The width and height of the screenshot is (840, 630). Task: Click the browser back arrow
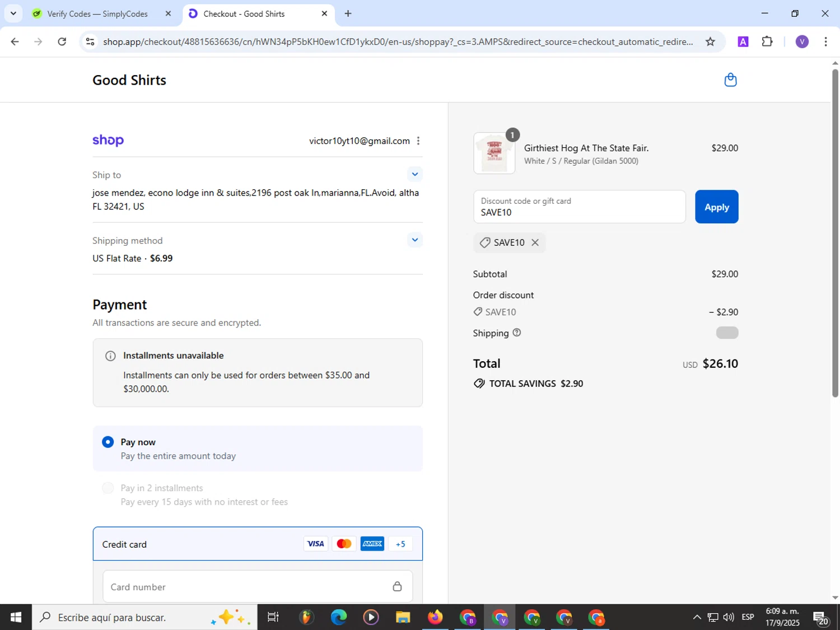tap(15, 41)
